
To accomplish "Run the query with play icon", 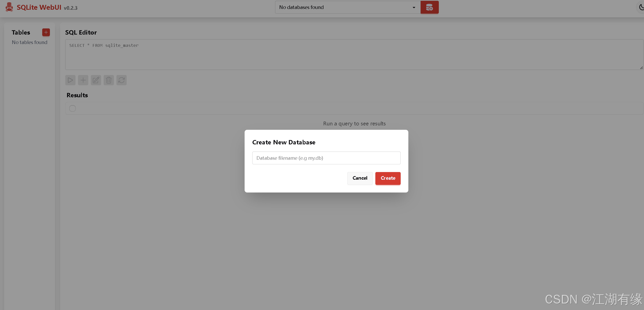I will click(x=70, y=80).
